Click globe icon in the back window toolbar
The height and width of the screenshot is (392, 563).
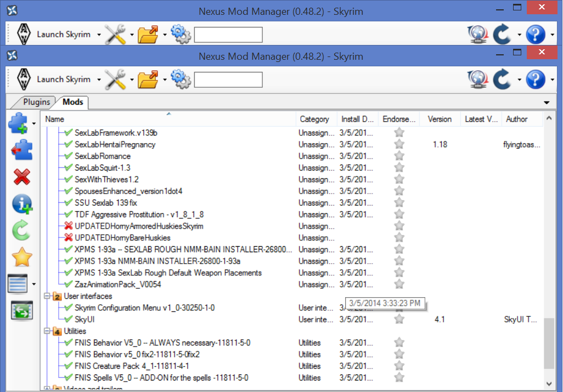coord(478,35)
